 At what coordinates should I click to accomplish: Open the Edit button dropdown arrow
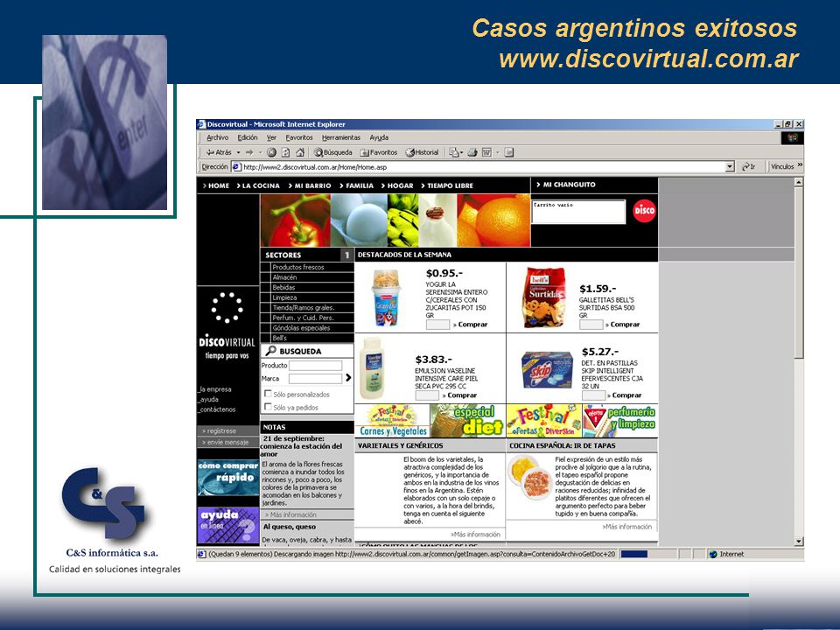[x=497, y=152]
